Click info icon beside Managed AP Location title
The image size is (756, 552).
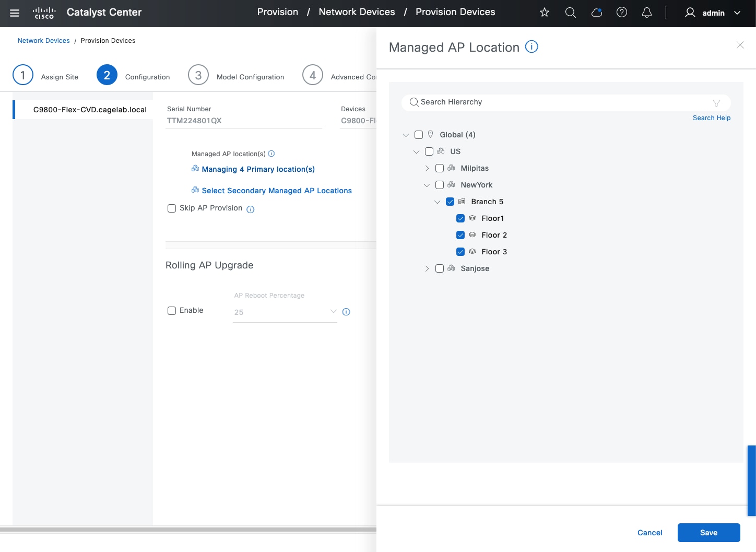pyautogui.click(x=531, y=47)
